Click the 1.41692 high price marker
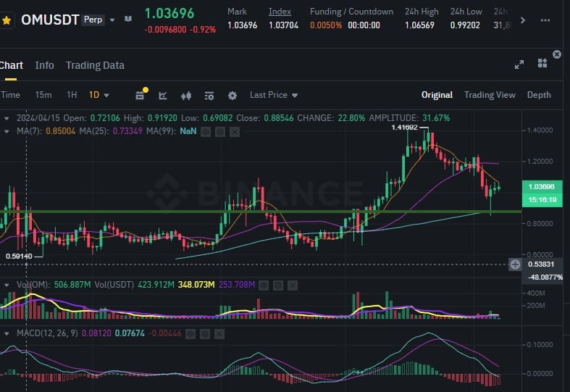 pyautogui.click(x=405, y=128)
